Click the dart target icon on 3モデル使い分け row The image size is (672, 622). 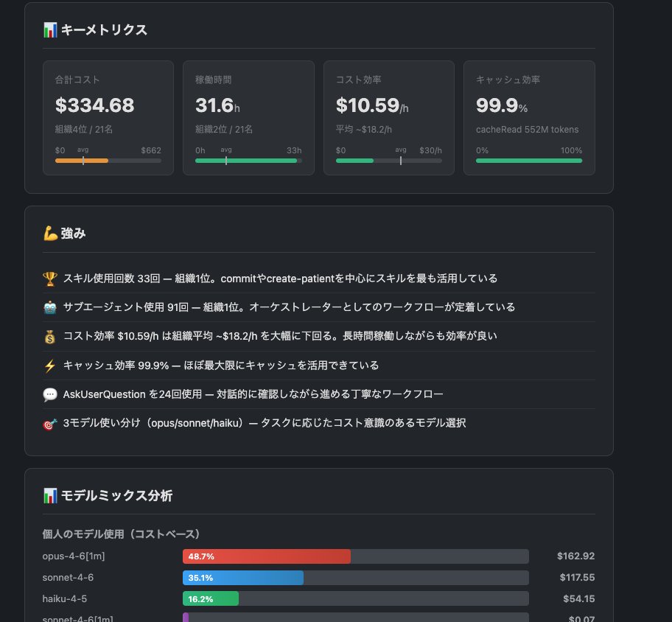[50, 424]
